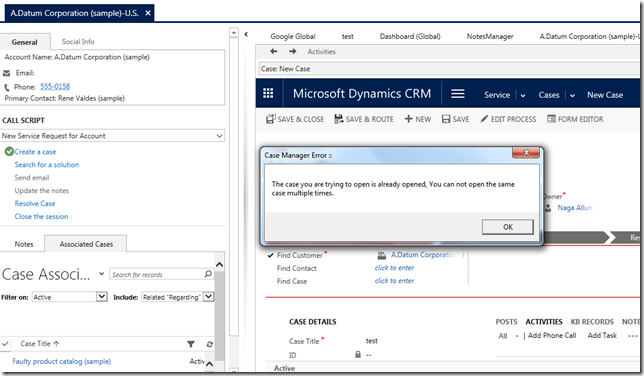
Task: Switch to the General tab
Action: (x=25, y=42)
